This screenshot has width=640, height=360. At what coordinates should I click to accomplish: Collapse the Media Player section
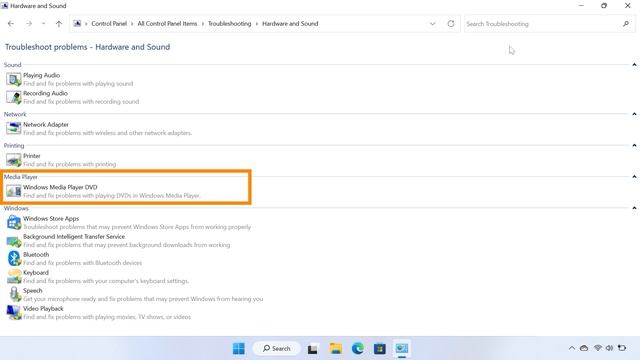(634, 177)
